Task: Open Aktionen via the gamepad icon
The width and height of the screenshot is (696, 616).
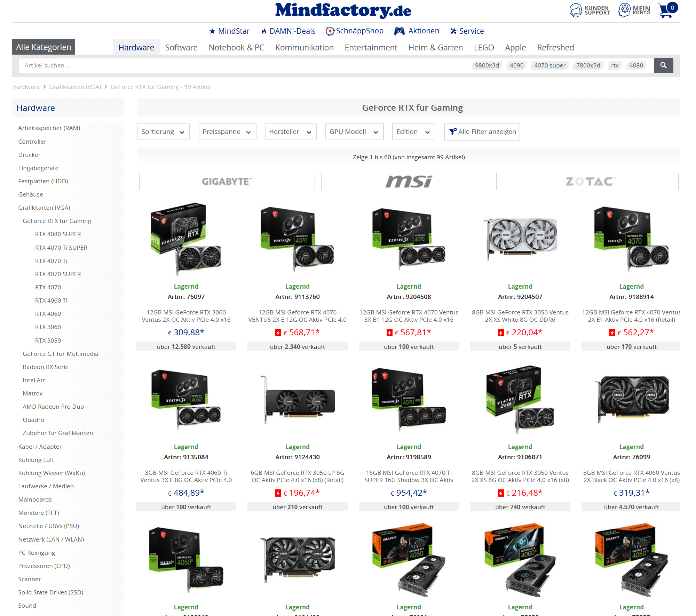Action: pyautogui.click(x=399, y=31)
